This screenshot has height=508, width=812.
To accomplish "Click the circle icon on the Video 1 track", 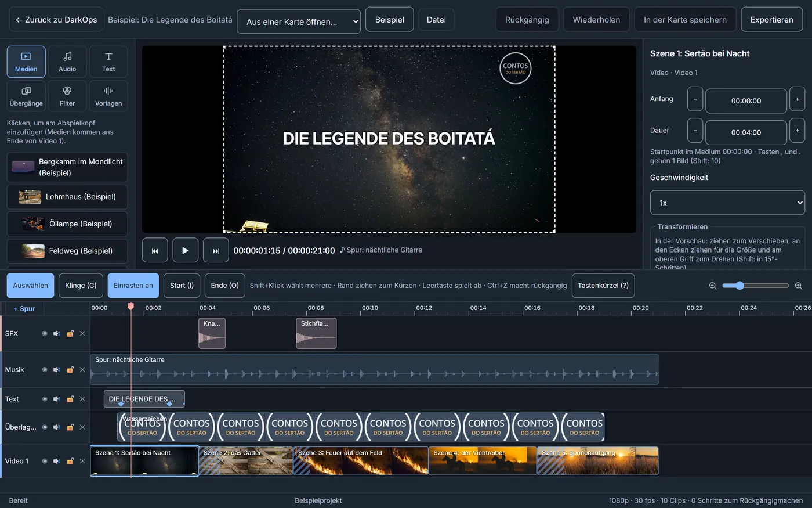I will pos(45,461).
